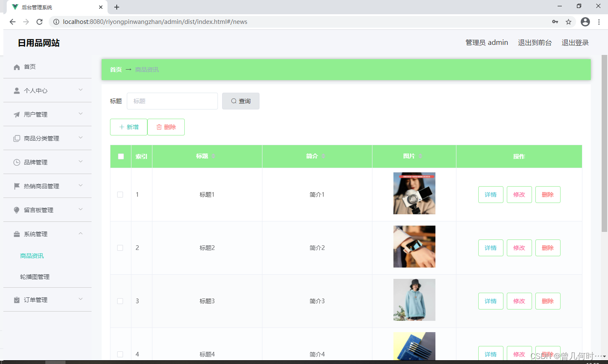608x364 pixels.
Task: Click the flag icon for 热销商品管理
Action: pyautogui.click(x=17, y=186)
